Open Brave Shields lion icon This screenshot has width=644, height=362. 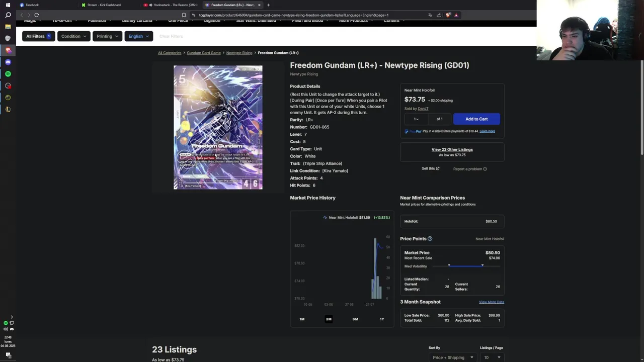(x=448, y=15)
